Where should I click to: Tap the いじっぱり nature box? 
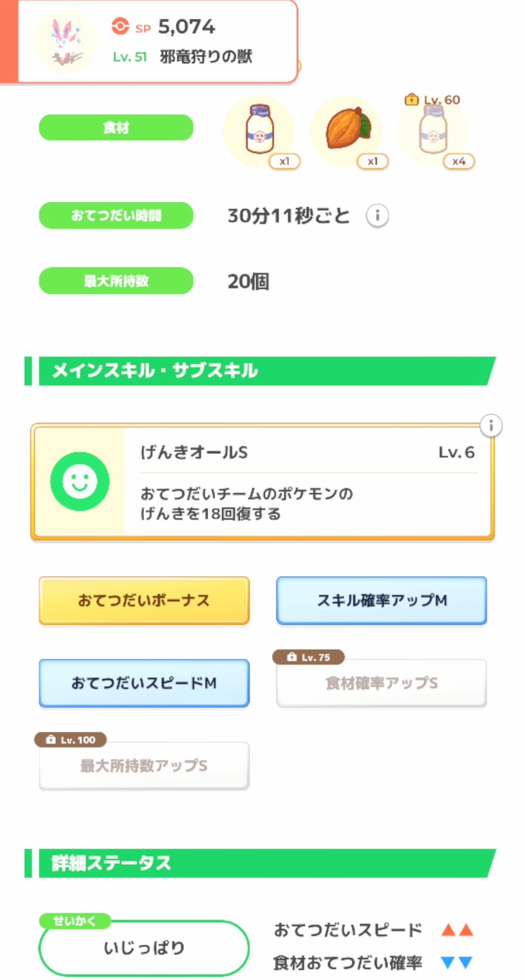click(144, 948)
